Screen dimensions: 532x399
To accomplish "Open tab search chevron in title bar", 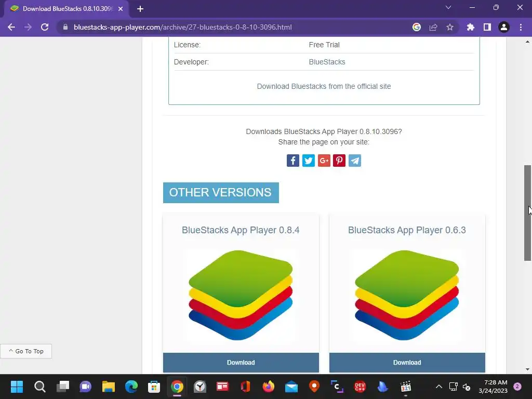I will pos(448,7).
